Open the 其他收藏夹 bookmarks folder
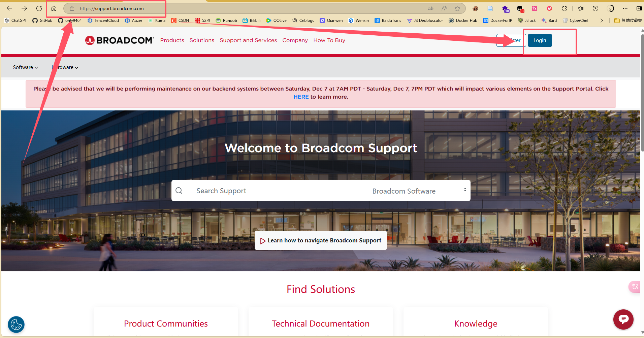Screen dimensions: 644x338 628,21
